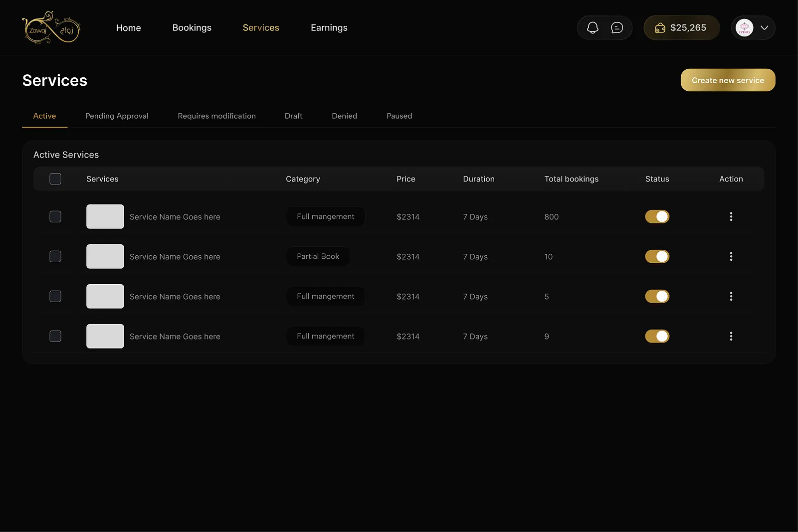Screen dimensions: 798x532
Task: Switch to Pending Approval tab
Action: point(117,116)
